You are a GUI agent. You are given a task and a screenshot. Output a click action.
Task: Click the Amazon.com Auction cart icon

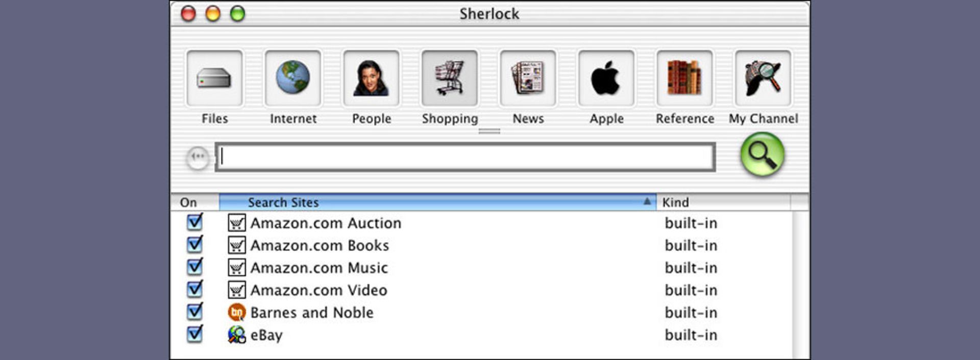point(237,223)
